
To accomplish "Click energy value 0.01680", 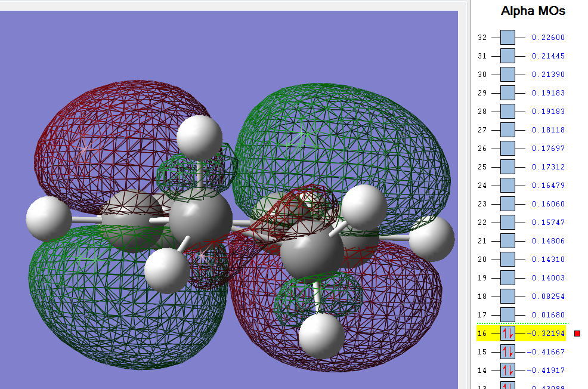I will coord(548,315).
